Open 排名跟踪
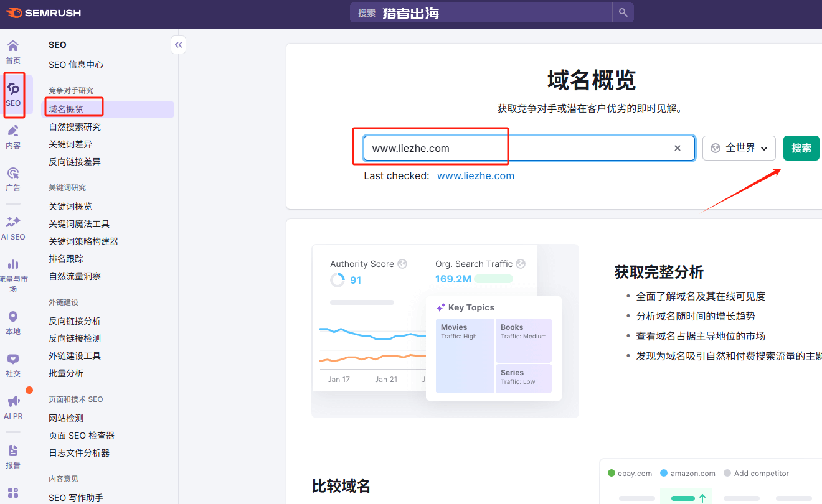This screenshot has width=822, height=504. pyautogui.click(x=66, y=259)
